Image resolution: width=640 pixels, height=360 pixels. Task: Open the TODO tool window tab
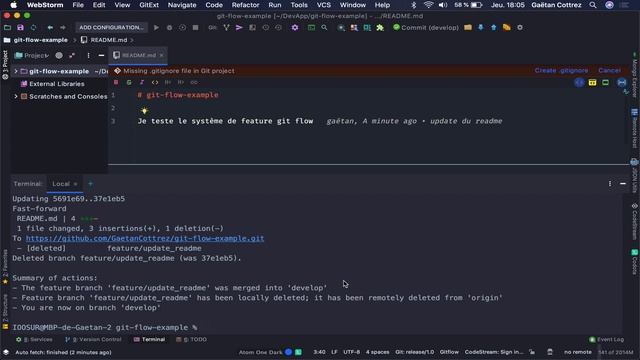point(191,340)
